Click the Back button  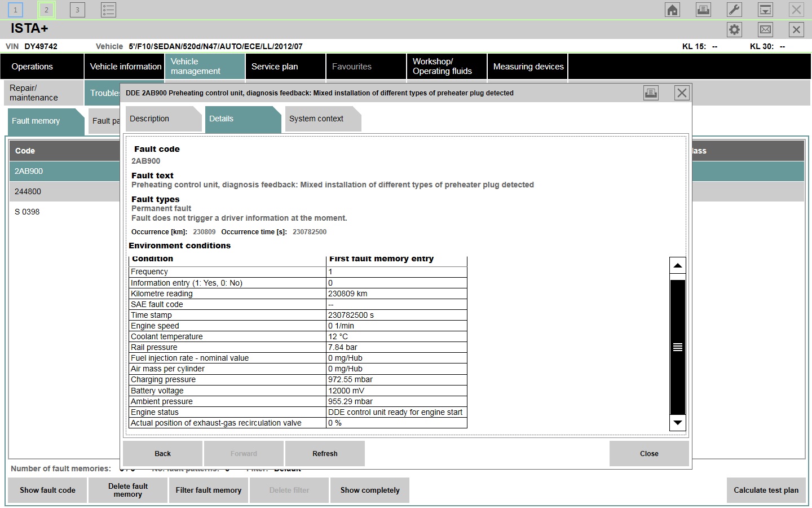click(x=162, y=454)
